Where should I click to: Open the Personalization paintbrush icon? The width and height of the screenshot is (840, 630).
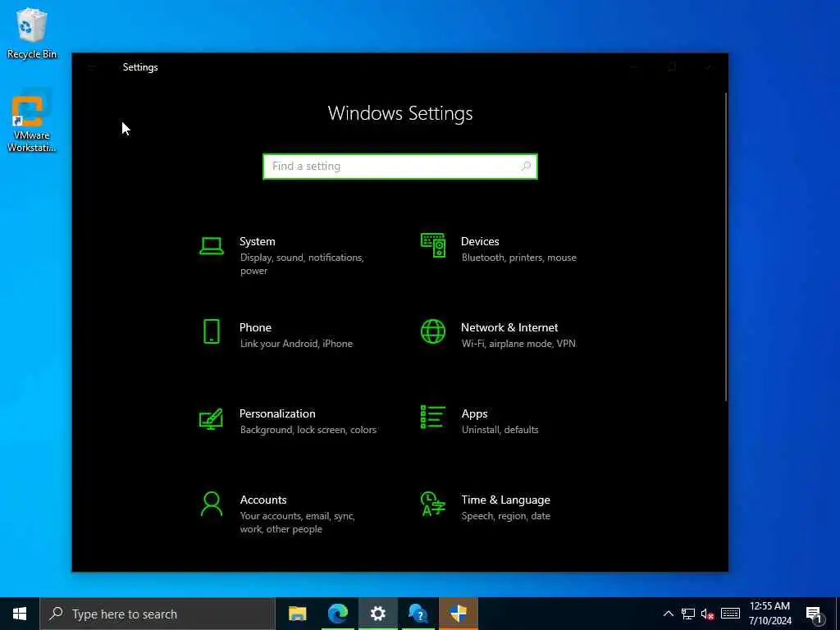point(211,418)
